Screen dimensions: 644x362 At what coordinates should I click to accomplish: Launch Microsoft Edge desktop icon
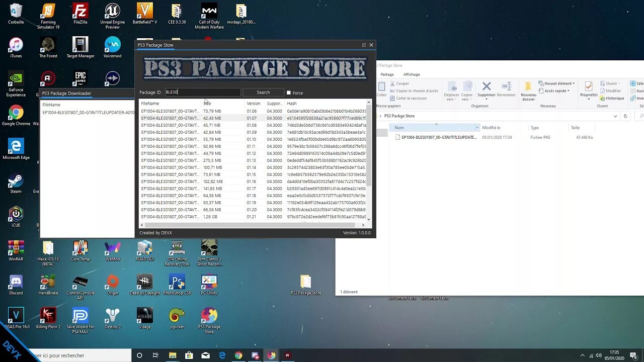pos(16,149)
